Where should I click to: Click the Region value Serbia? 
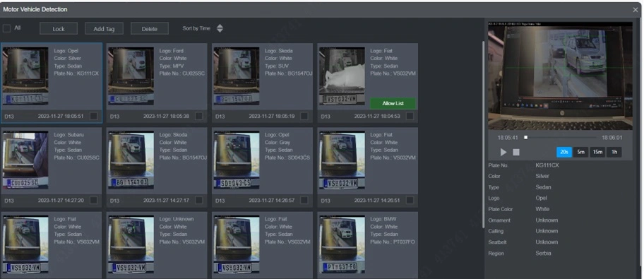(543, 253)
